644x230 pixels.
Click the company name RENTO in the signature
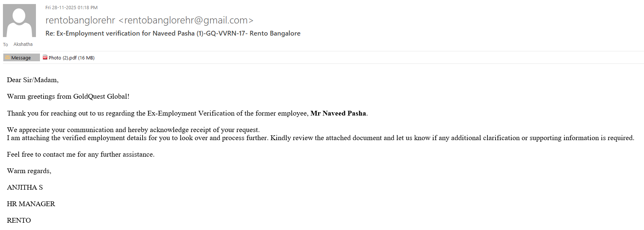(x=19, y=220)
